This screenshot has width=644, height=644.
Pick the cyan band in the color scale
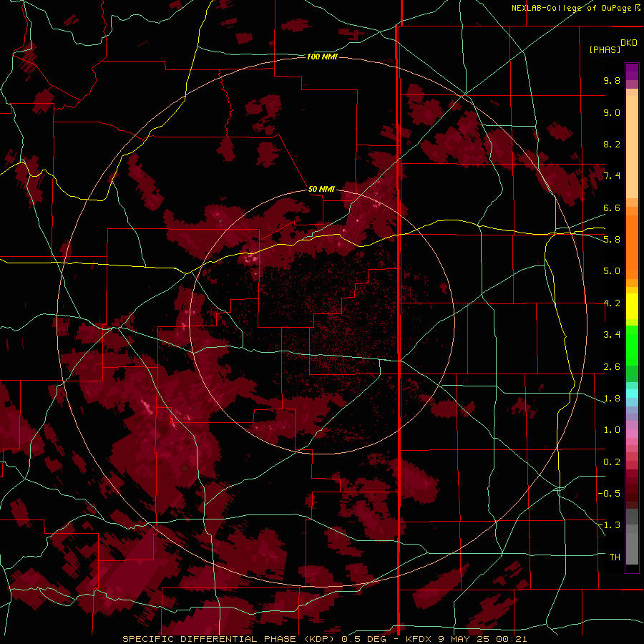632,394
